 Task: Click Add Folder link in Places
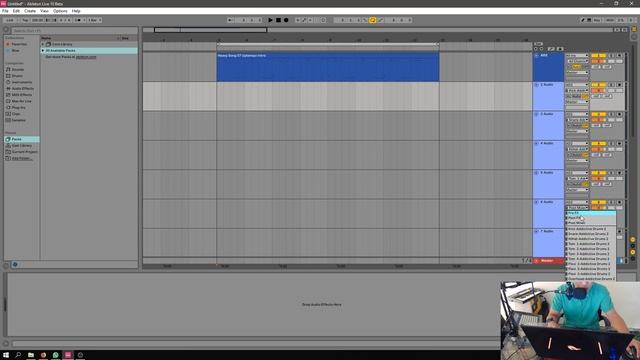(22, 158)
